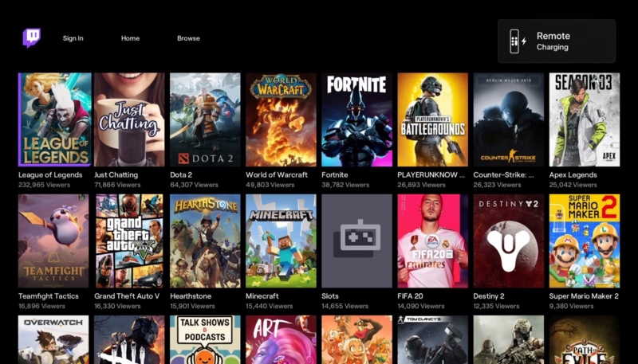Image resolution: width=638 pixels, height=364 pixels.
Task: Click the FIFA 20 title label
Action: tap(410, 296)
